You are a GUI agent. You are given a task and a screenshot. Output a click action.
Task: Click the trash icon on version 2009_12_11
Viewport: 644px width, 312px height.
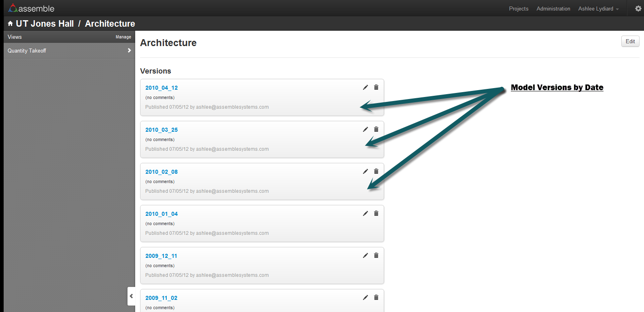(x=376, y=255)
